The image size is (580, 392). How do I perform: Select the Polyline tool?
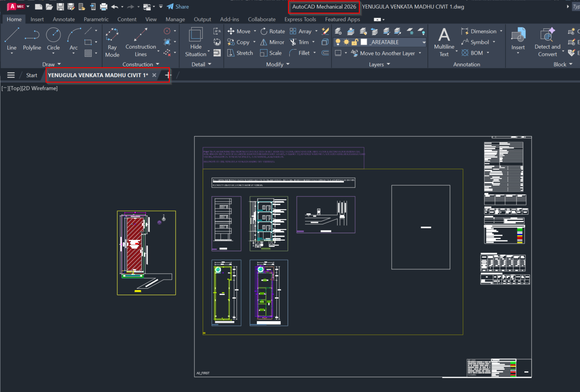click(x=32, y=39)
